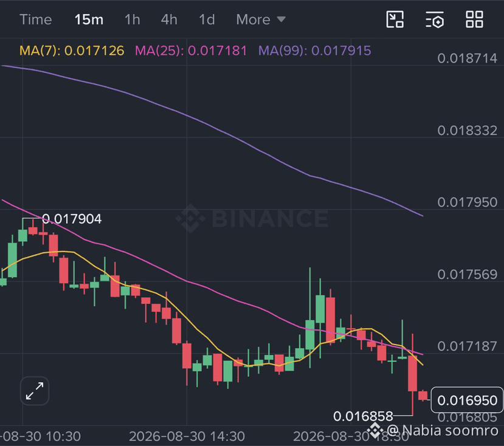Image resolution: width=504 pixels, height=446 pixels.
Task: Click the MA(99): 0.017915 indicator label
Action: pyautogui.click(x=315, y=51)
